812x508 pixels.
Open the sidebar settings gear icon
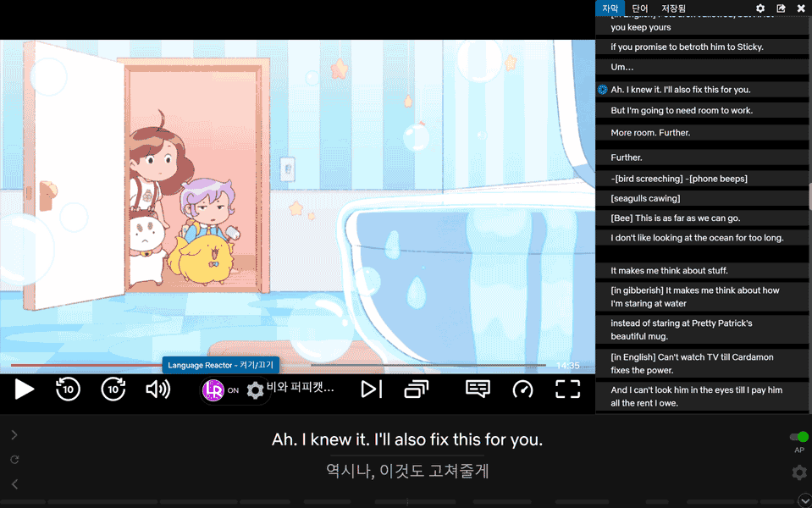pyautogui.click(x=760, y=8)
